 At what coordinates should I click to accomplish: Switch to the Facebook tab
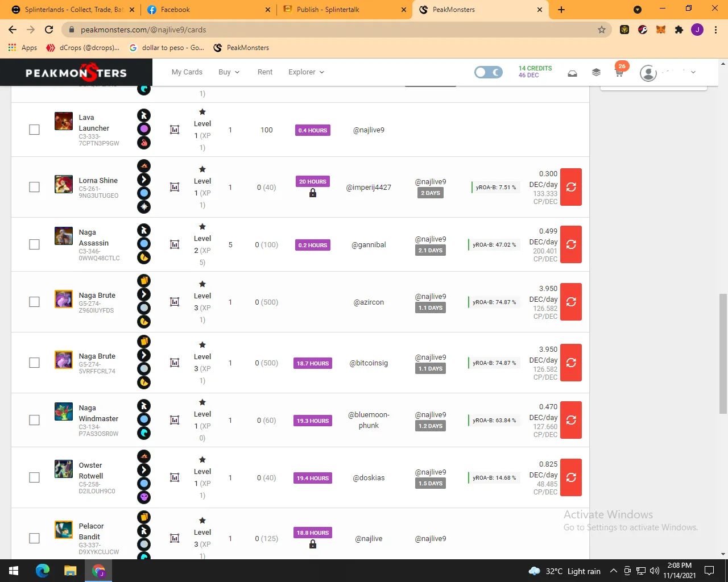(209, 10)
